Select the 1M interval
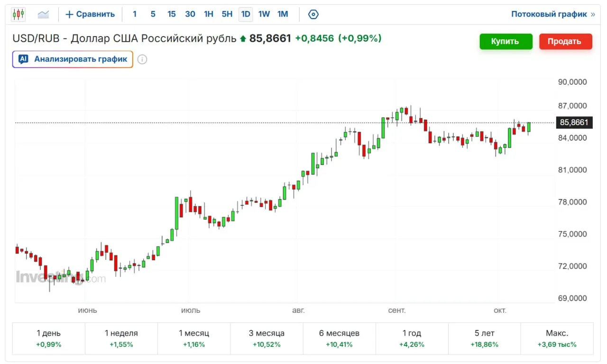 pos(283,14)
